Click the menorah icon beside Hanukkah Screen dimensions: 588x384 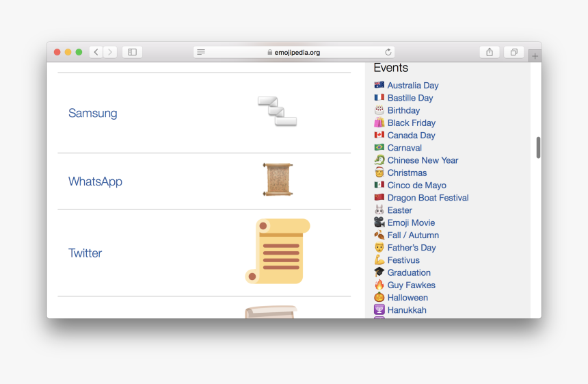(379, 309)
